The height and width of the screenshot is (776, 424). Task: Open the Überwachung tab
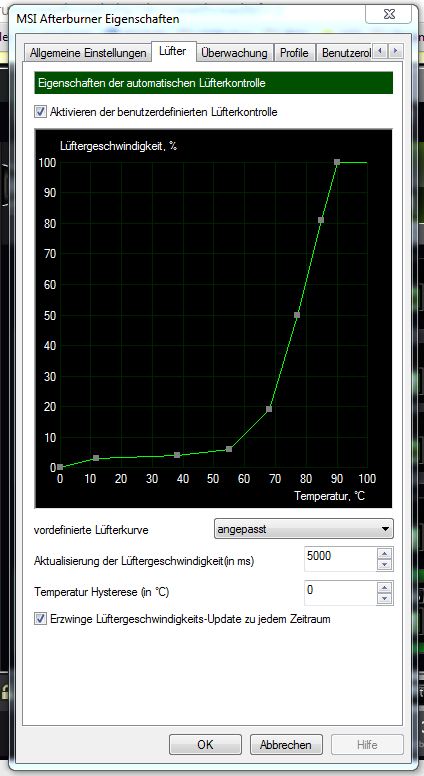(235, 52)
